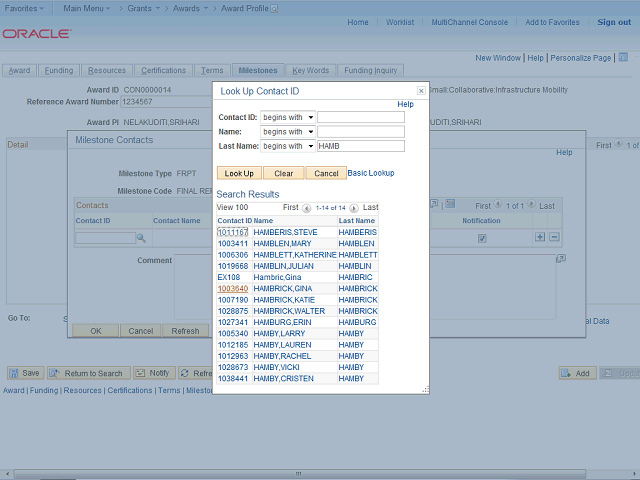Switch to Basic Lookup mode
Viewport: 640px width, 480px height.
371,173
